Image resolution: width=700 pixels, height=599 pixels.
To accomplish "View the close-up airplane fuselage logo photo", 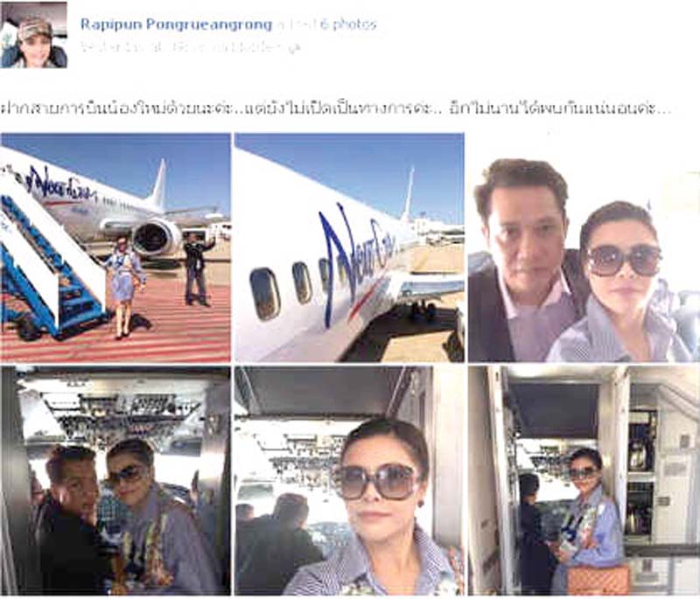I will 349,247.
